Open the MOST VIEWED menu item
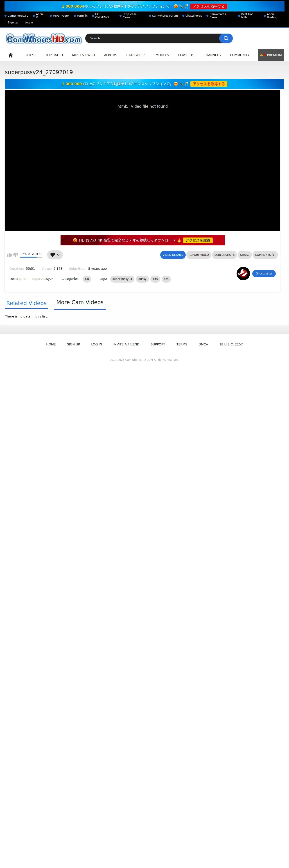This screenshot has height=868, width=289. (84, 55)
